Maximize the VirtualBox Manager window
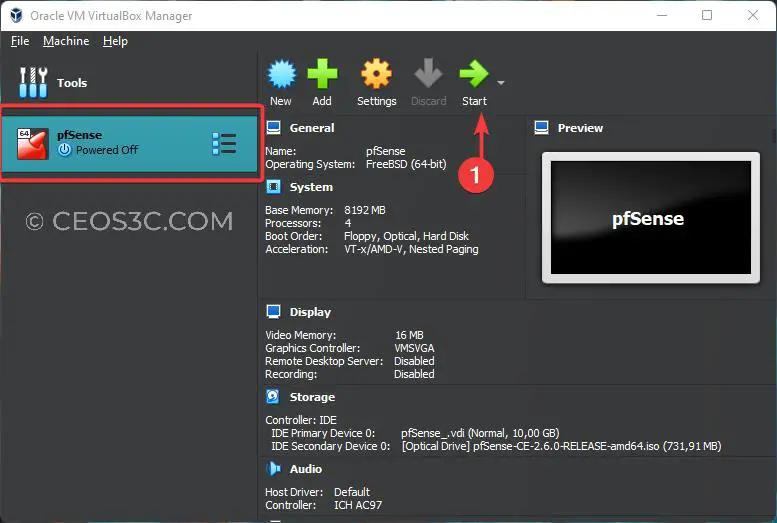The width and height of the screenshot is (777, 523). tap(707, 15)
